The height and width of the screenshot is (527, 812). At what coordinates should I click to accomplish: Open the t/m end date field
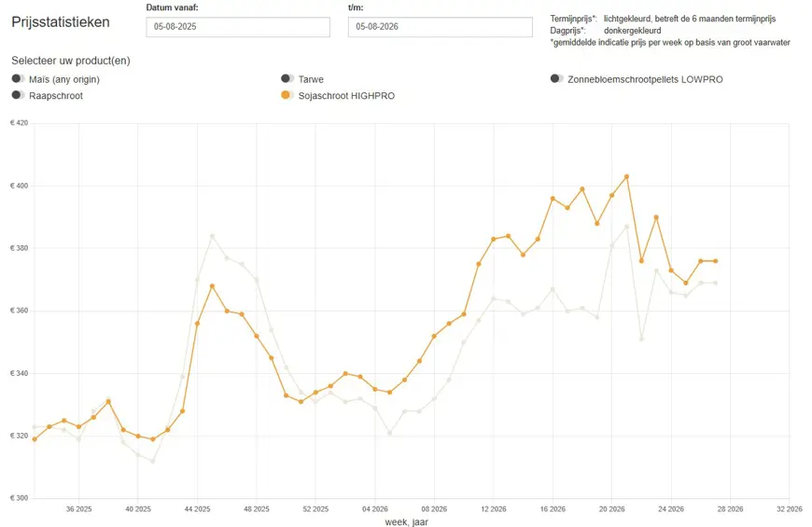[x=441, y=27]
